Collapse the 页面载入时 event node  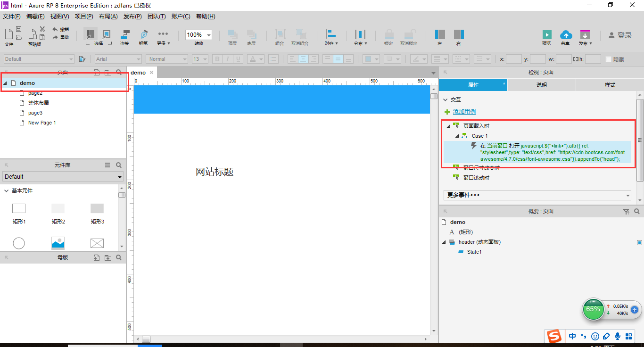tap(448, 126)
